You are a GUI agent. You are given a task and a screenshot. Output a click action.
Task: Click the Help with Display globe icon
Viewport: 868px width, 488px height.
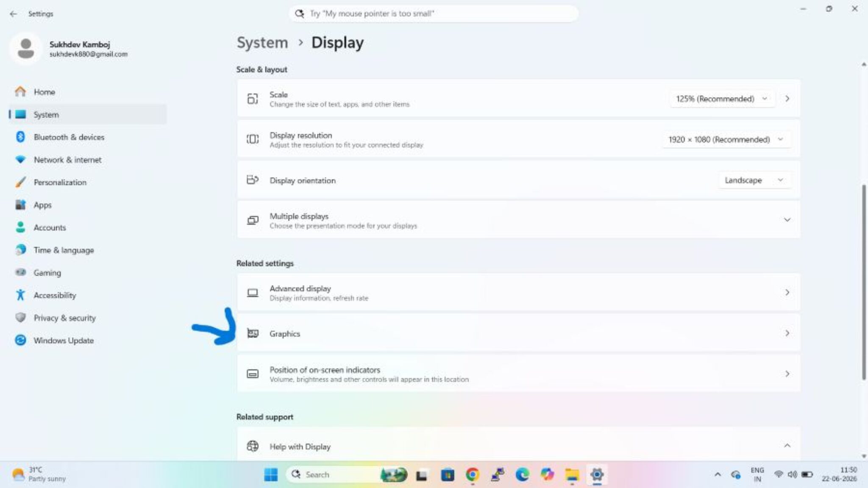tap(253, 446)
